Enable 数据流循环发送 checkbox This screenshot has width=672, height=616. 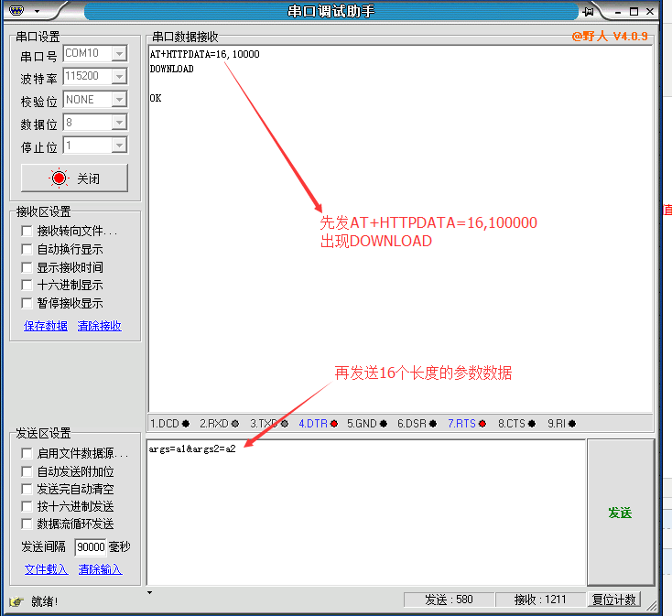[x=27, y=524]
